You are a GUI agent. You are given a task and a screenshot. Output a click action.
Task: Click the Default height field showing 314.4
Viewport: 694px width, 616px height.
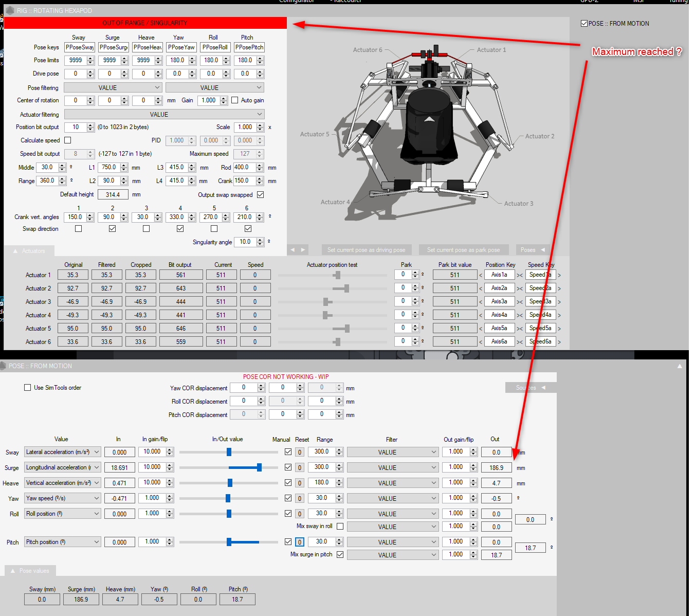tap(113, 195)
